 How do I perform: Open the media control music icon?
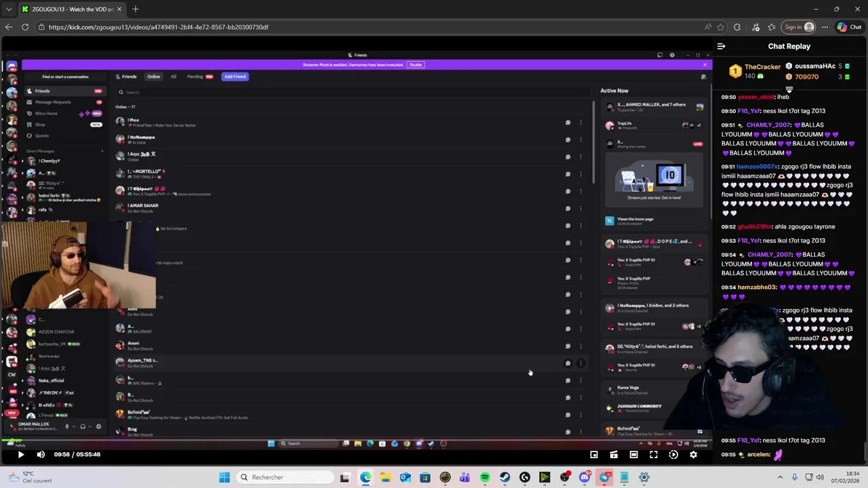(755, 27)
